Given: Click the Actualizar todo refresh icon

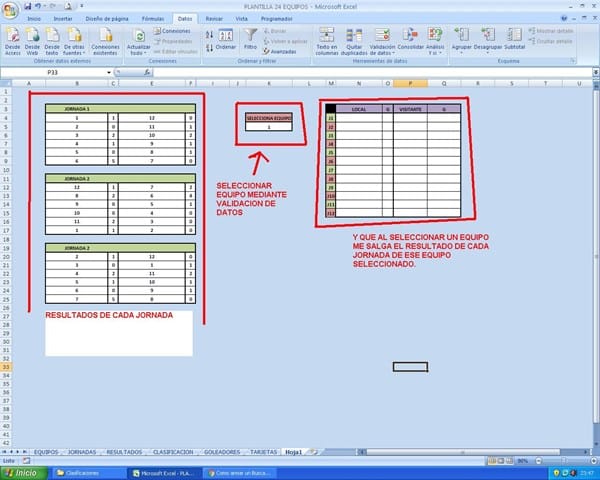Looking at the screenshot, I should [x=139, y=36].
